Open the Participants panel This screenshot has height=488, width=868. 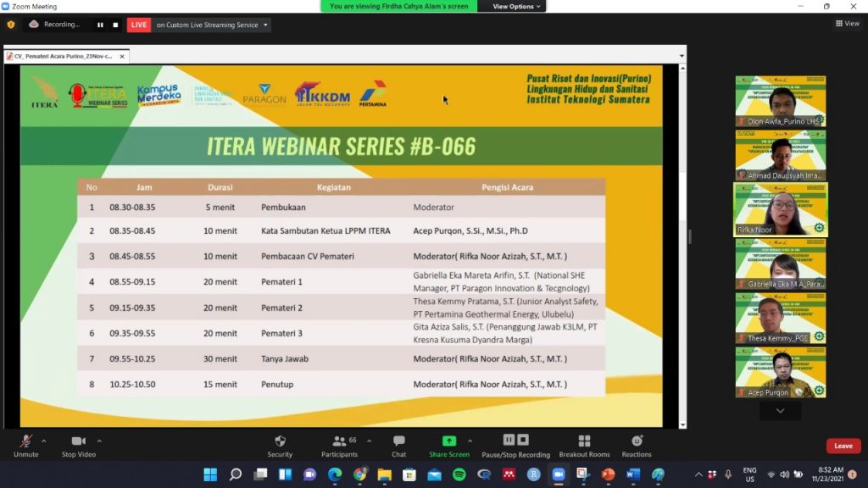[339, 446]
